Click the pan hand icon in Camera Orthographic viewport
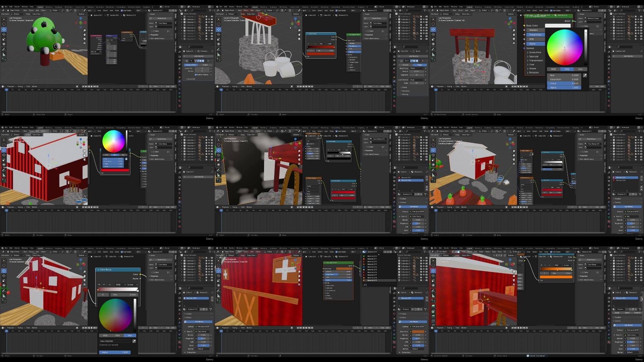 (299, 35)
